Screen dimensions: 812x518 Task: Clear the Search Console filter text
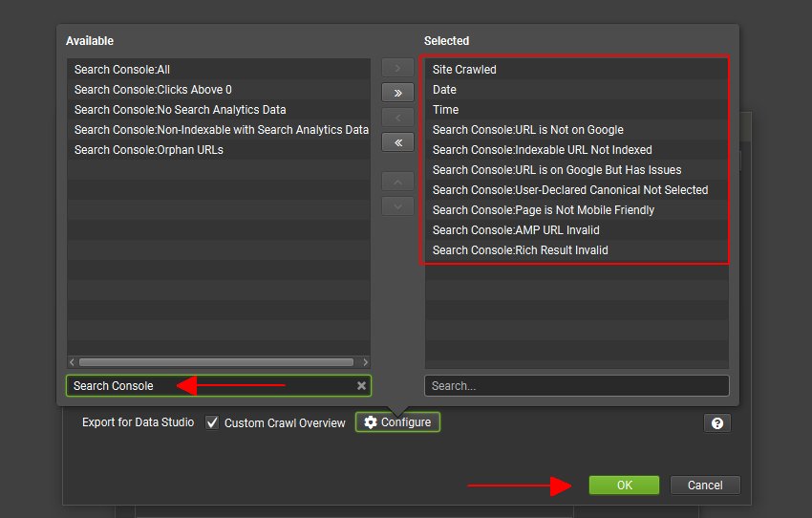pyautogui.click(x=361, y=385)
